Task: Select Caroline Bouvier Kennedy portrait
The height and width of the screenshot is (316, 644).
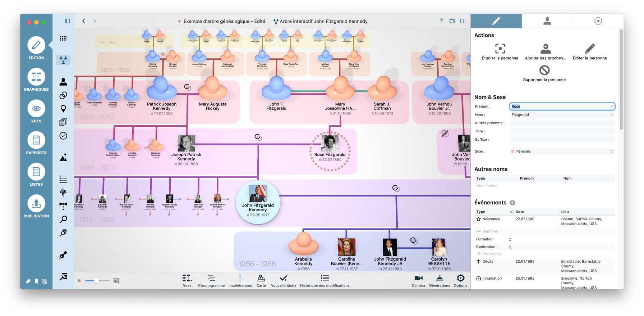Action: pyautogui.click(x=346, y=247)
